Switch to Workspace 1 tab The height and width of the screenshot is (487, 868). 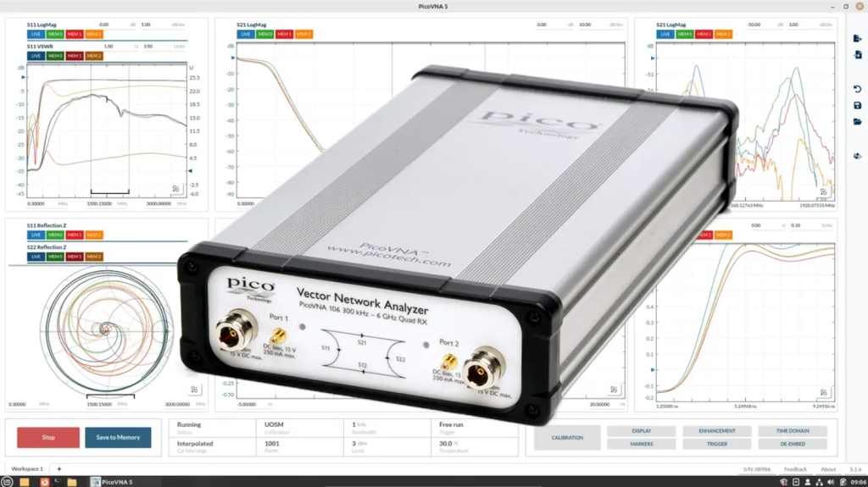[27, 468]
